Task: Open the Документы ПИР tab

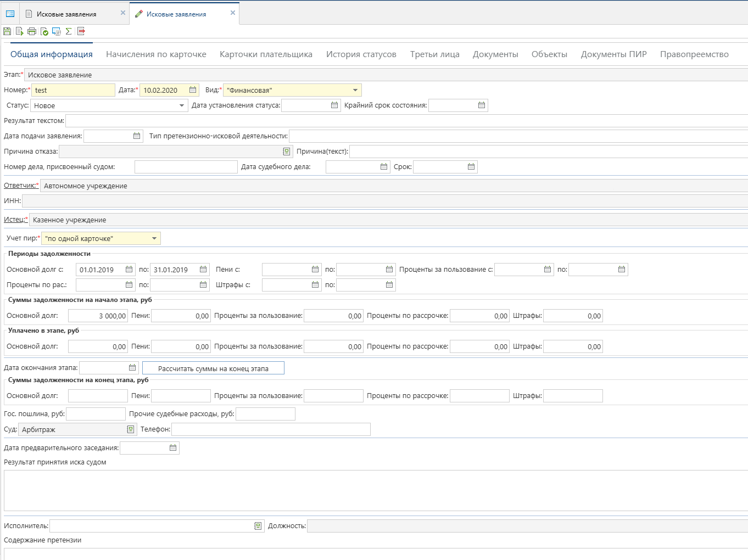Action: pyautogui.click(x=614, y=54)
